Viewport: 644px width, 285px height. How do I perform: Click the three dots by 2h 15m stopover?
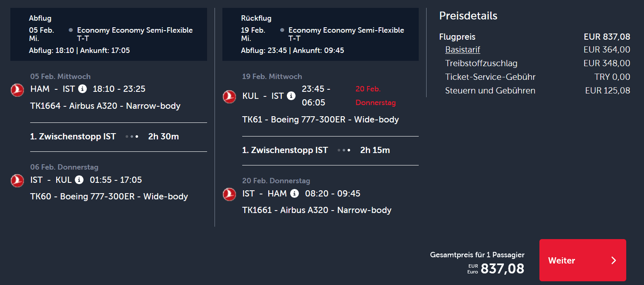(344, 150)
